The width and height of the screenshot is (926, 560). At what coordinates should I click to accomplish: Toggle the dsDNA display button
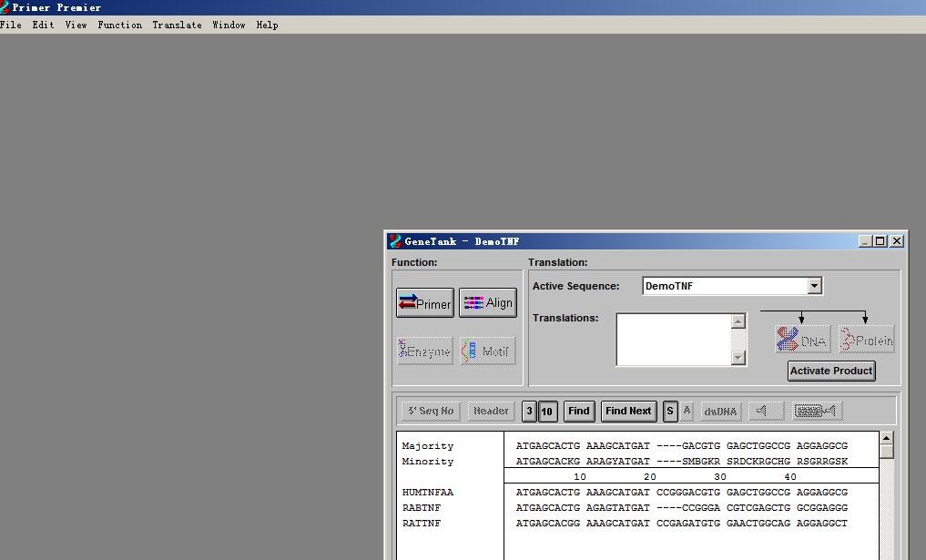pos(720,412)
